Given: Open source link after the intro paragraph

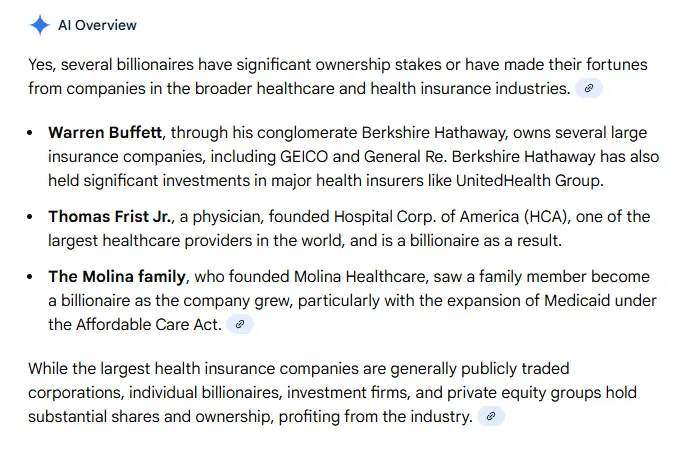Looking at the screenshot, I should pos(589,89).
